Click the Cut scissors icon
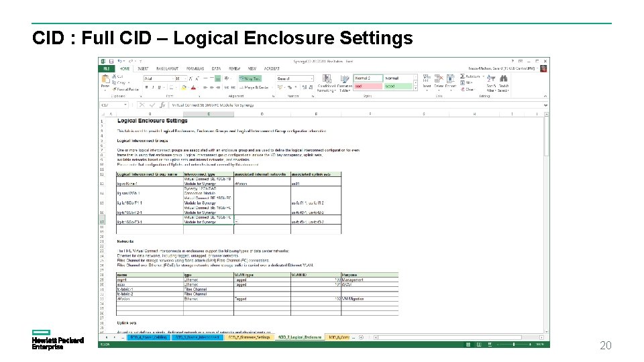The width and height of the screenshot is (644, 362). 114,76
